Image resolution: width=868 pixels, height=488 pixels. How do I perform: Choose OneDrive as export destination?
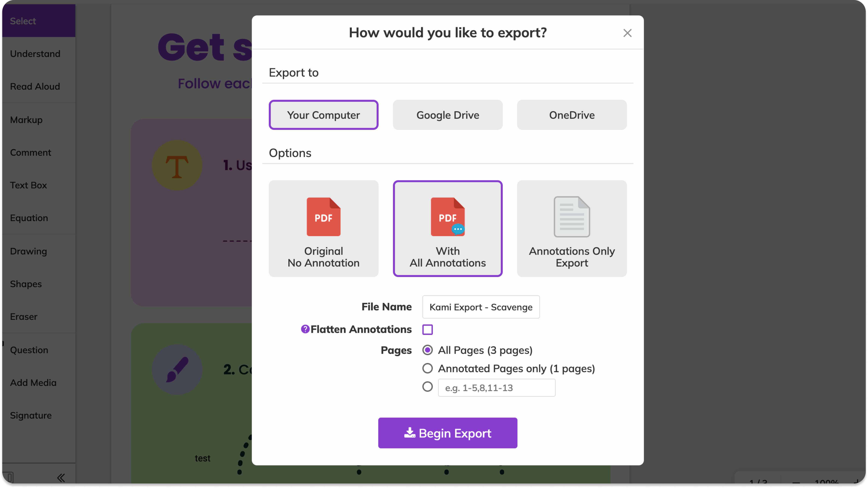tap(572, 115)
